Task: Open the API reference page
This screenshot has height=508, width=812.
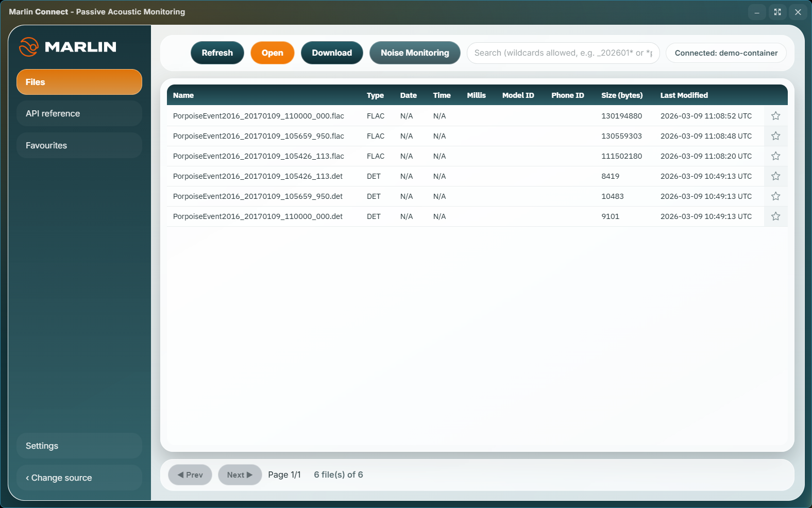Action: [x=79, y=113]
